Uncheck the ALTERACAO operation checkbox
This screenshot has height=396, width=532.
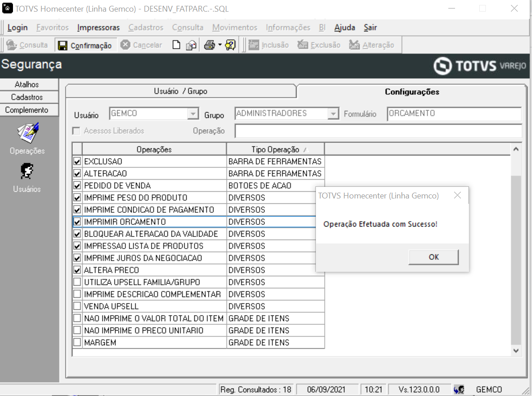(x=77, y=173)
